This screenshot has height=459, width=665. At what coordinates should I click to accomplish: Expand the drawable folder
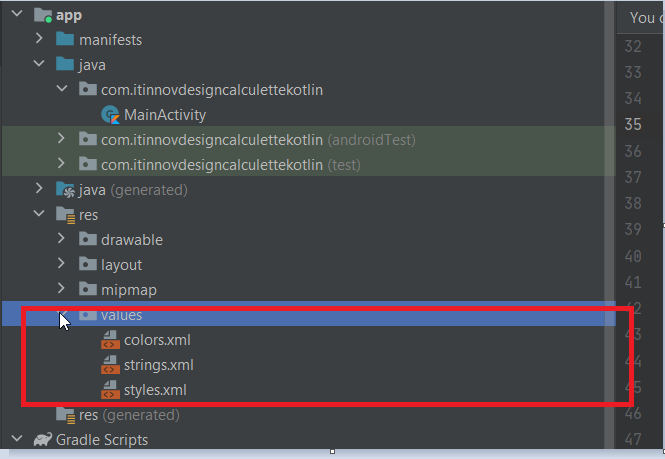coord(61,238)
